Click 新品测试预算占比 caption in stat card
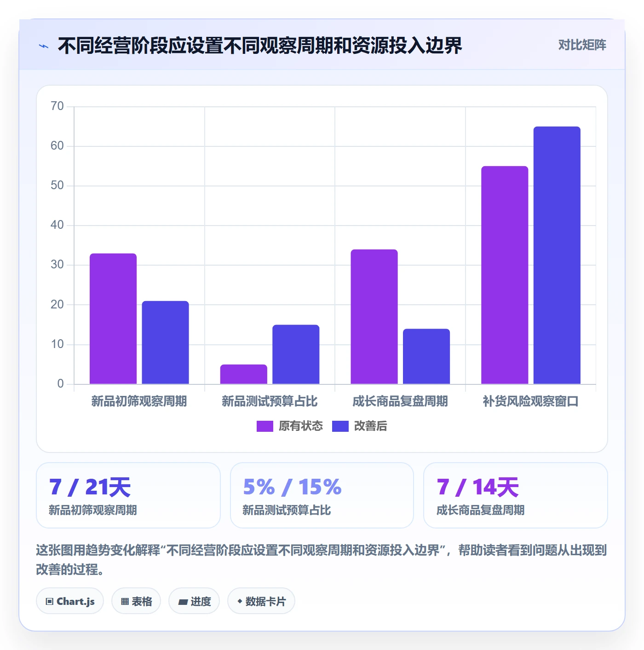Viewport: 644px width, 650px height. pyautogui.click(x=287, y=510)
